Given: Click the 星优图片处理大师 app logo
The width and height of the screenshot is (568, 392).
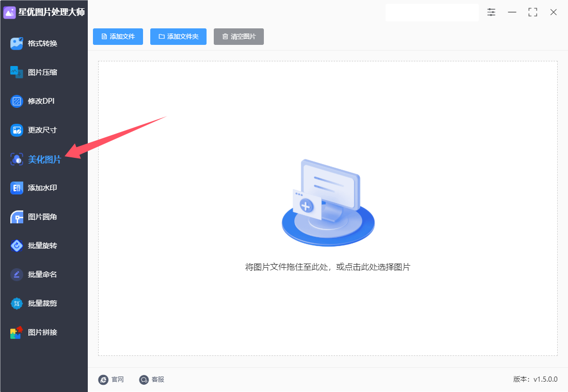Looking at the screenshot, I should coord(9,12).
